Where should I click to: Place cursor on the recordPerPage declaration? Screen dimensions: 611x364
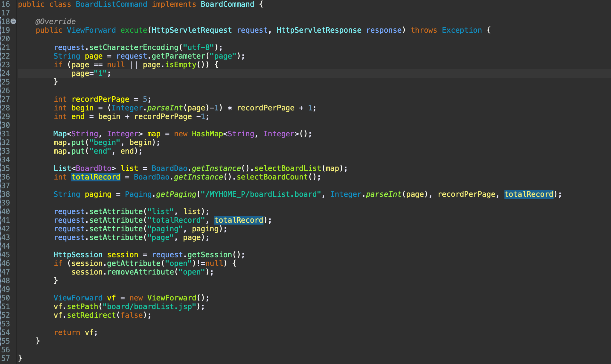[100, 99]
